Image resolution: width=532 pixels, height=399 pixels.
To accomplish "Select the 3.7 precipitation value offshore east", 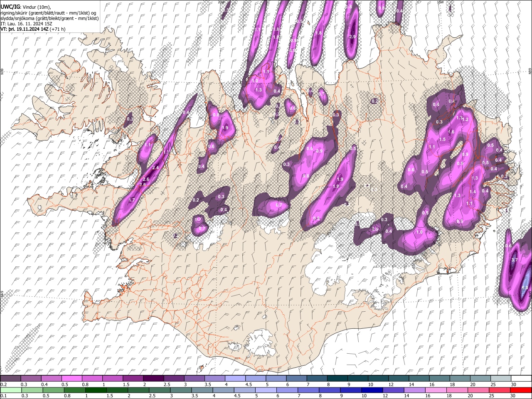I will tap(514, 260).
